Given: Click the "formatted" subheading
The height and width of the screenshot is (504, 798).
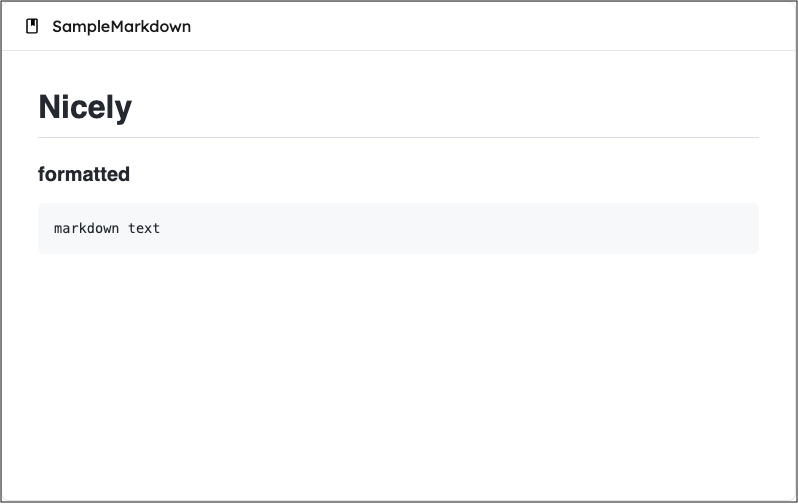Looking at the screenshot, I should pyautogui.click(x=84, y=174).
